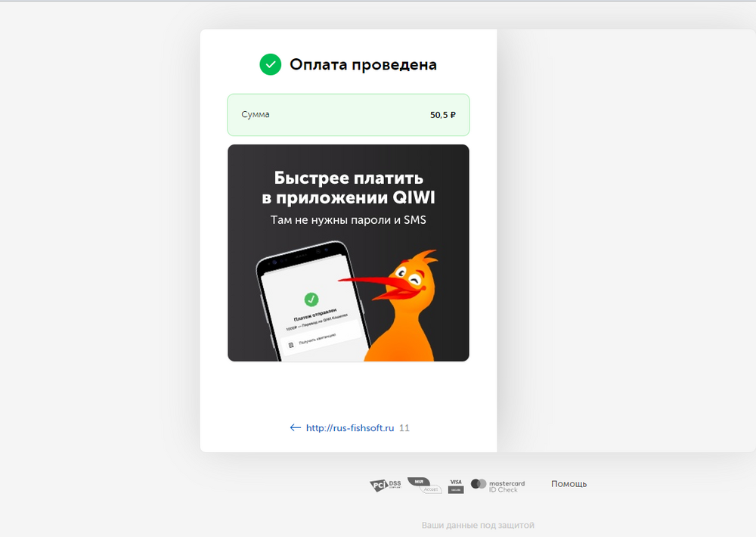Click the receipt icon on the phone mockup
The height and width of the screenshot is (537, 756).
[290, 344]
